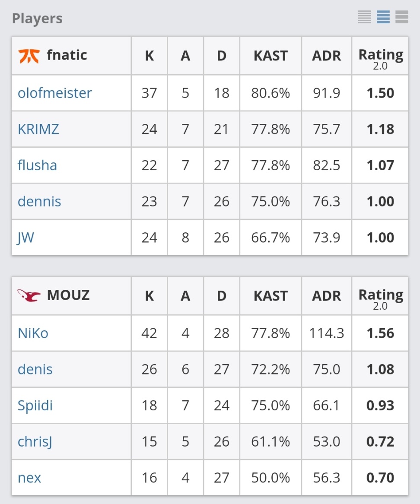View JW's player profile
Viewport: 420px width, 504px height.
point(25,238)
